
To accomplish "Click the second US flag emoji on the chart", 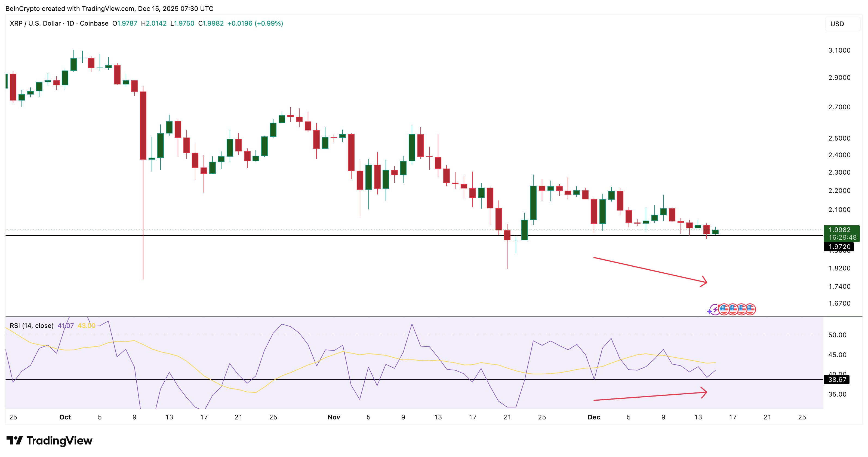I will coord(733,309).
